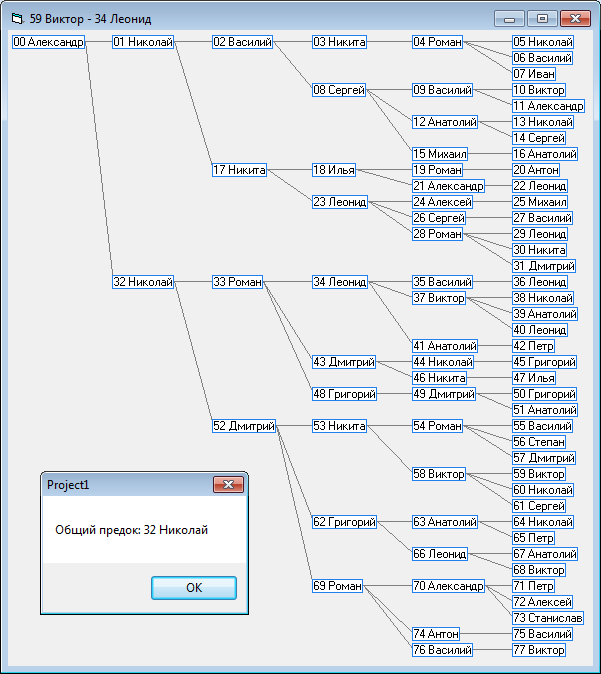Select node 26 Сергей
This screenshot has height=674, width=601.
(x=439, y=218)
